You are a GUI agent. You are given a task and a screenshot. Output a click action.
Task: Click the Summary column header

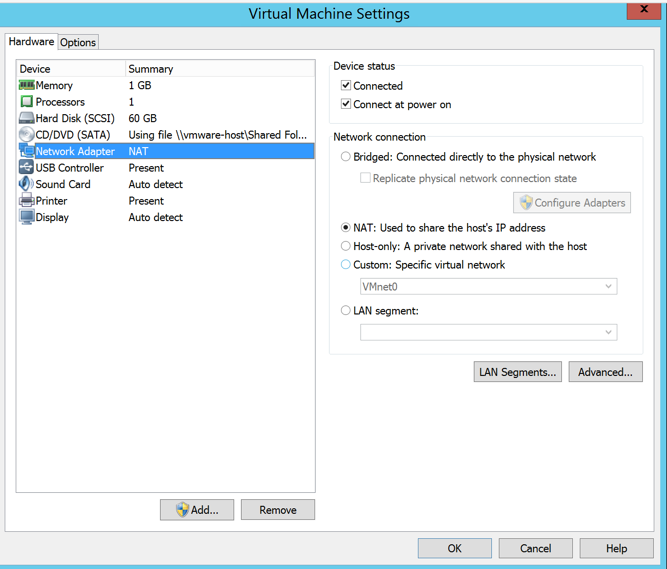click(x=220, y=69)
